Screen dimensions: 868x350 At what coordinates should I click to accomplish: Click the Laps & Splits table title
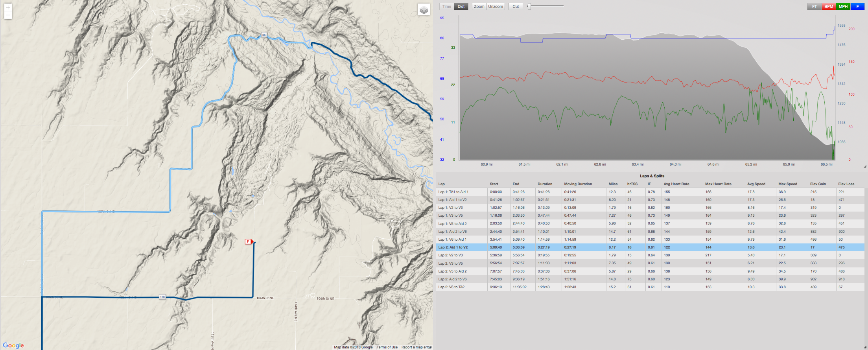coord(652,176)
